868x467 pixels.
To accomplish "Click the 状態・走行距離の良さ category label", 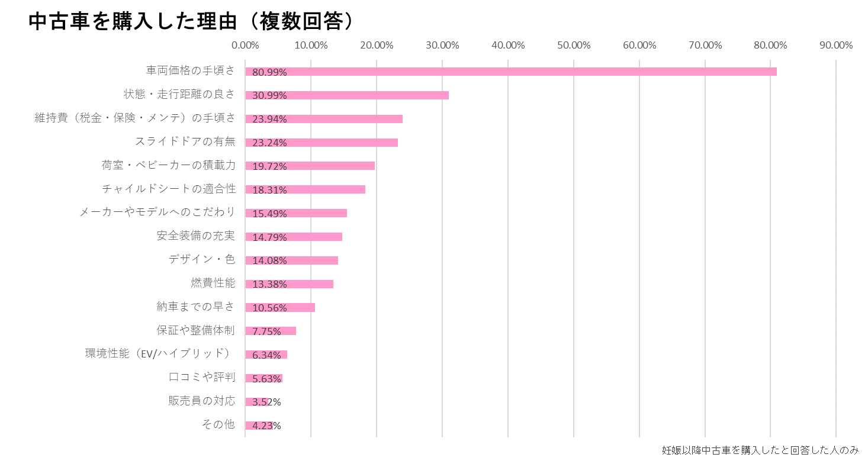I will click(x=179, y=94).
